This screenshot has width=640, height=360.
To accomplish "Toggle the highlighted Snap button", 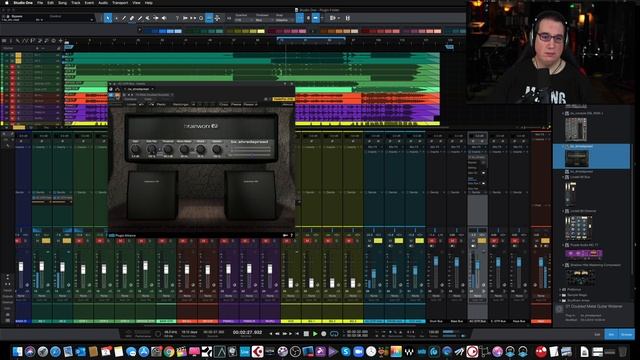I will (x=316, y=18).
